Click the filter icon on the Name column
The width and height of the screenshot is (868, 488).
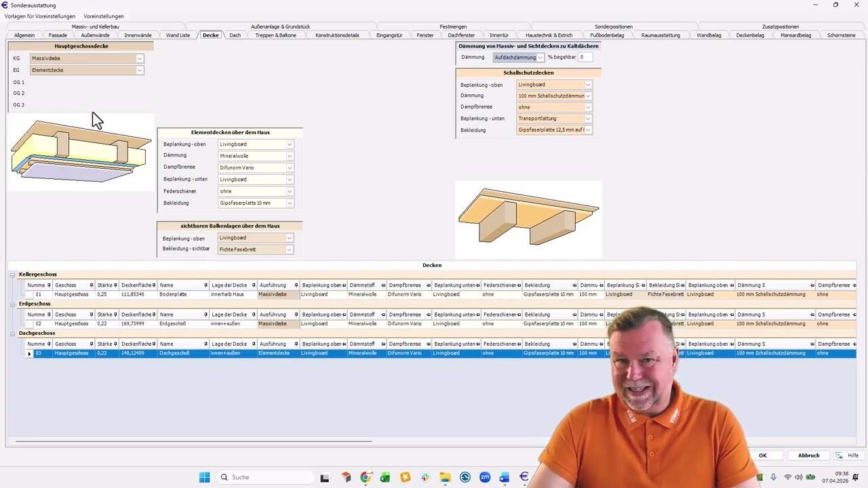pyautogui.click(x=206, y=285)
